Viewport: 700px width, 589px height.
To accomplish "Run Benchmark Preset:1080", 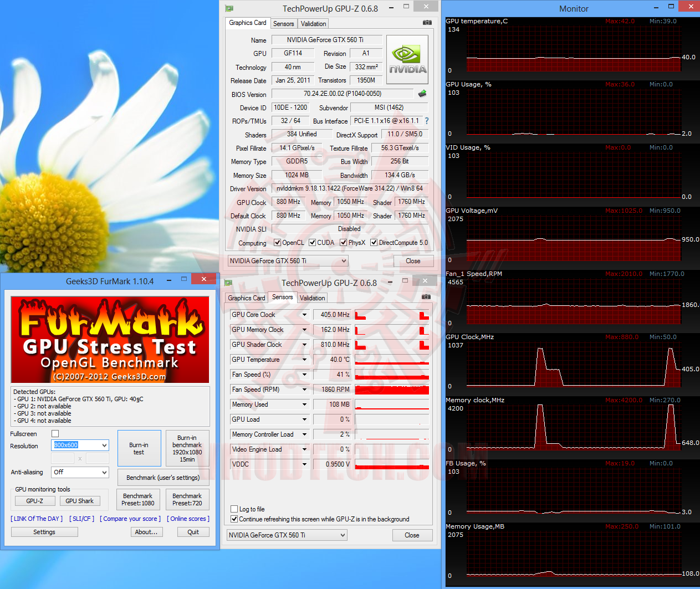I will tap(138, 500).
